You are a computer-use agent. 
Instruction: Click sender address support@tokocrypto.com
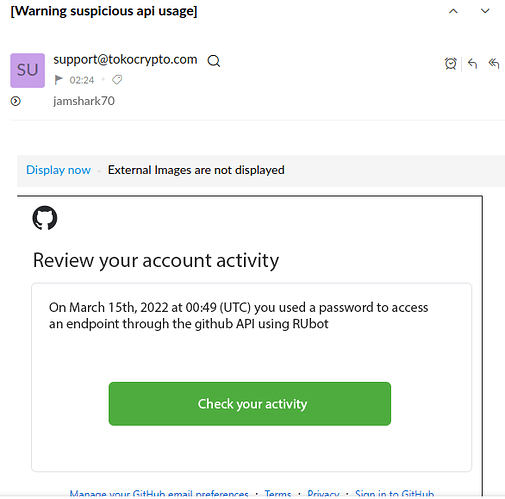pyautogui.click(x=125, y=60)
